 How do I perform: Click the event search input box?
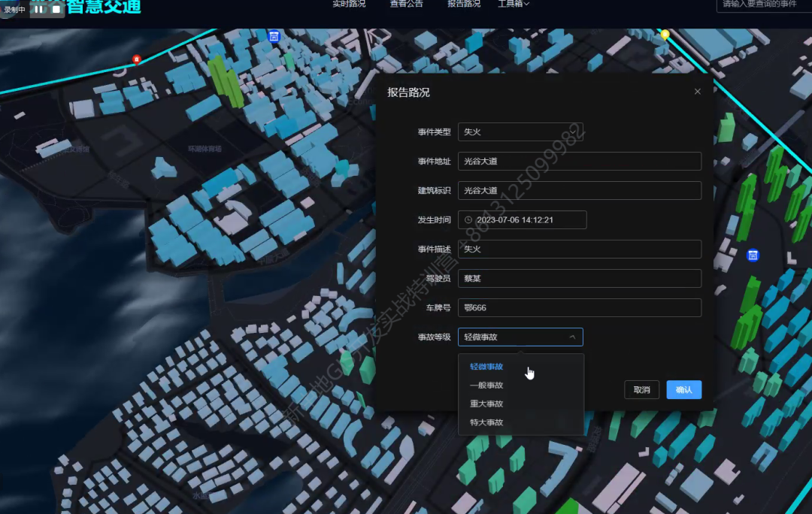tap(764, 5)
